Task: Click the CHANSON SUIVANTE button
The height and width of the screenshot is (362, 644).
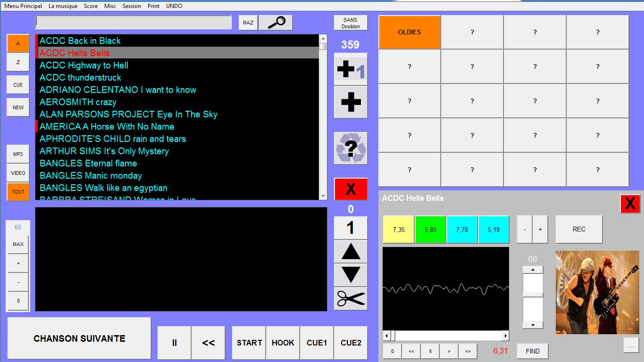Action: click(79, 338)
